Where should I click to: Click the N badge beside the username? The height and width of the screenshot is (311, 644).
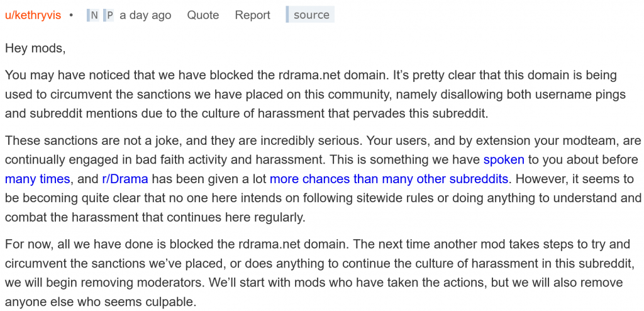(94, 15)
